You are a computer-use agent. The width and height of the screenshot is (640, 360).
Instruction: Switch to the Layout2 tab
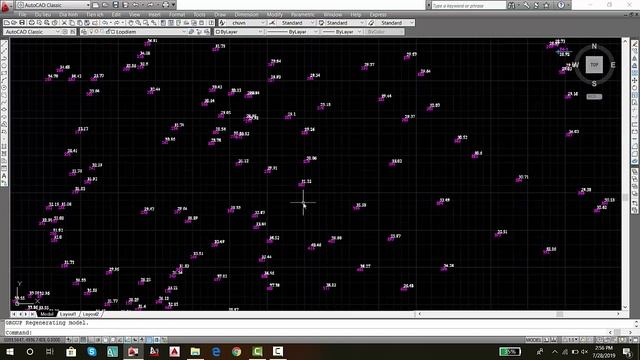[91, 314]
